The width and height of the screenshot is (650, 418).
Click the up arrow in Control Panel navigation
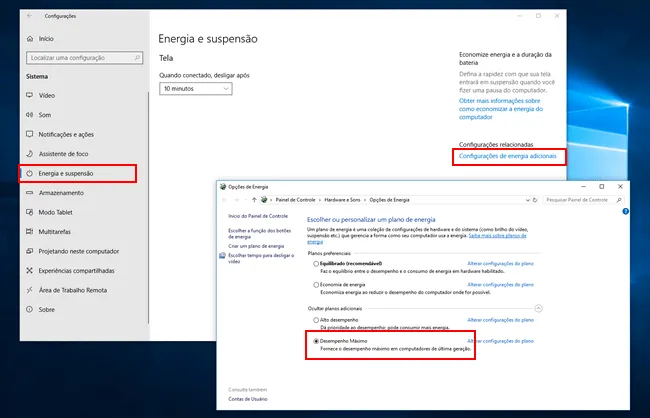[252, 200]
